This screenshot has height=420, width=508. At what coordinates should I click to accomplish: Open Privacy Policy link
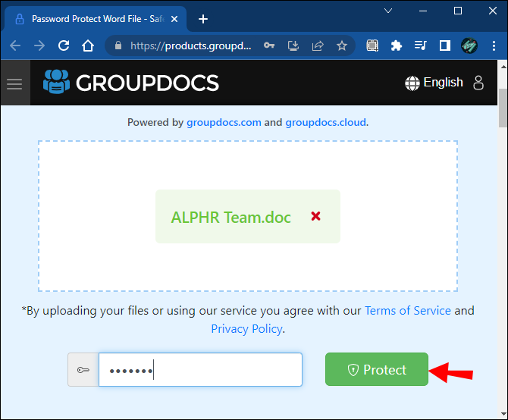click(247, 329)
